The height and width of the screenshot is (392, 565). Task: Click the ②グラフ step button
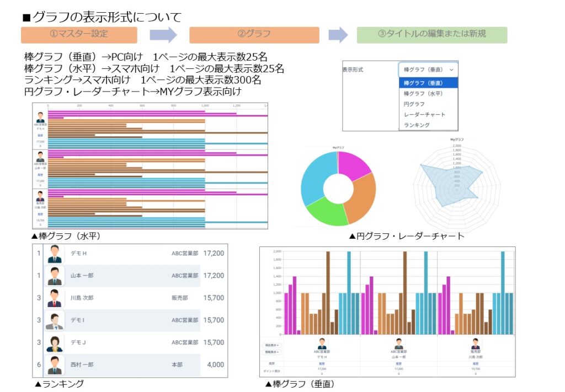(254, 34)
